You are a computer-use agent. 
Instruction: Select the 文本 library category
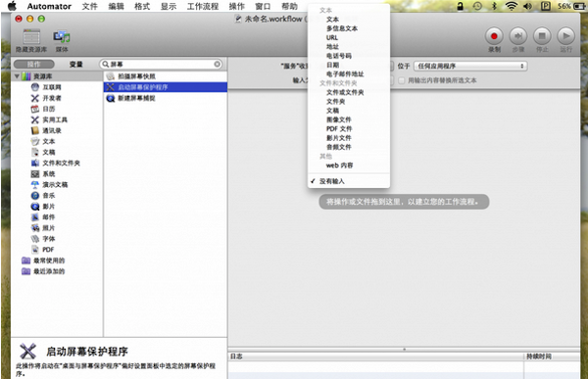[48, 141]
